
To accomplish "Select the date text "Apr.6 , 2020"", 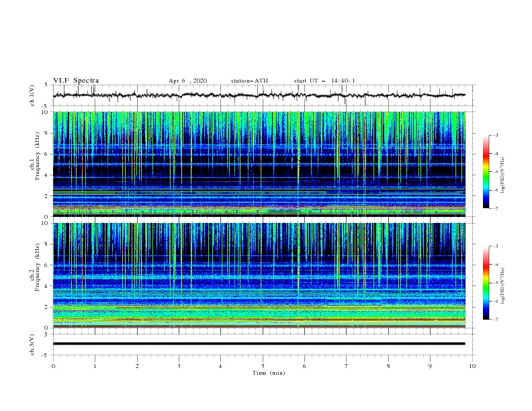I will coord(187,81).
